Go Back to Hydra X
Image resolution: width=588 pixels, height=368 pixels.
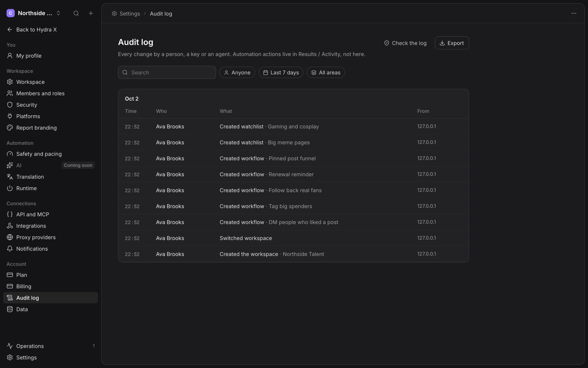(50, 29)
